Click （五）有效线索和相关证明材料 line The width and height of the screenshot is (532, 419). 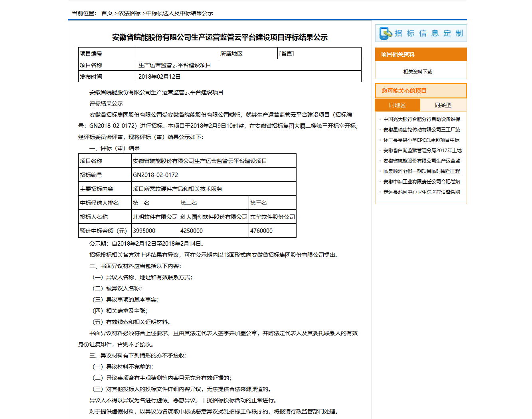[x=133, y=322]
